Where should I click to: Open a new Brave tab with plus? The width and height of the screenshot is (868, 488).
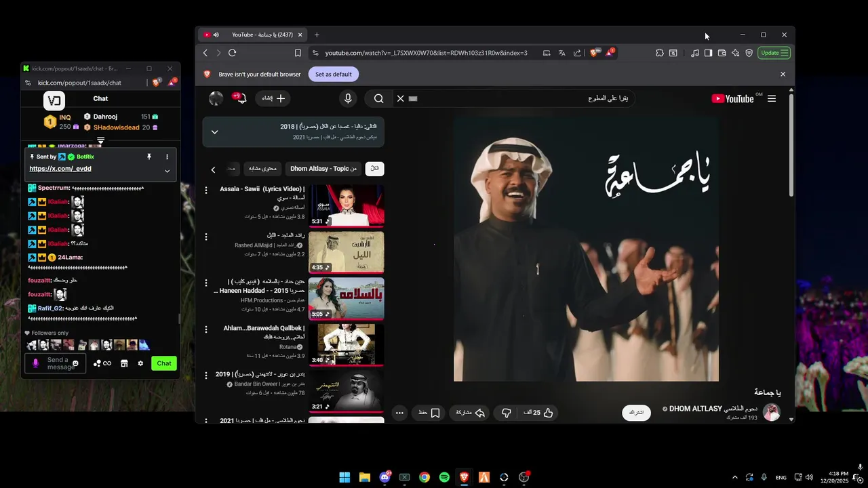(x=317, y=35)
